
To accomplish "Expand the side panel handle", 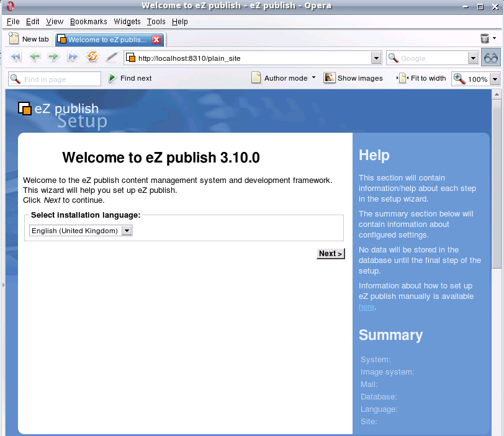I will 3,285.
